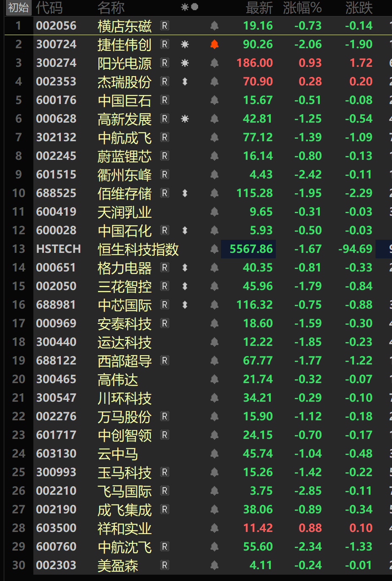
Task: Select stock code 002303
Action: click(56, 565)
